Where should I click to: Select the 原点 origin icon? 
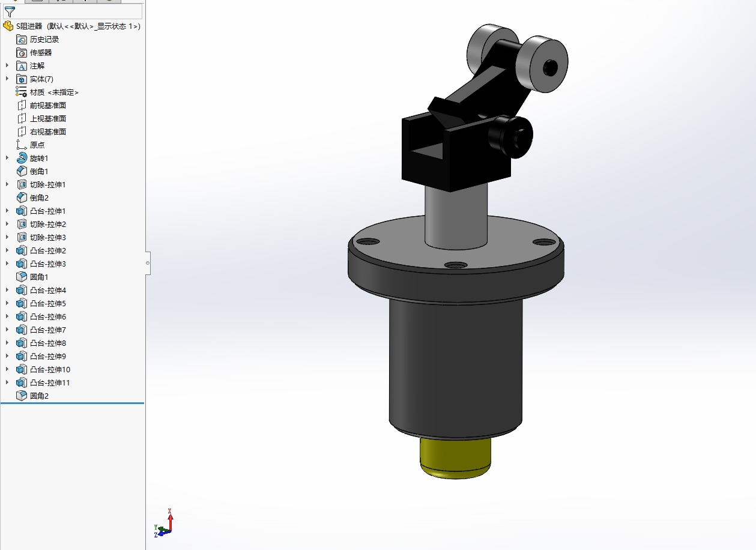pyautogui.click(x=22, y=145)
